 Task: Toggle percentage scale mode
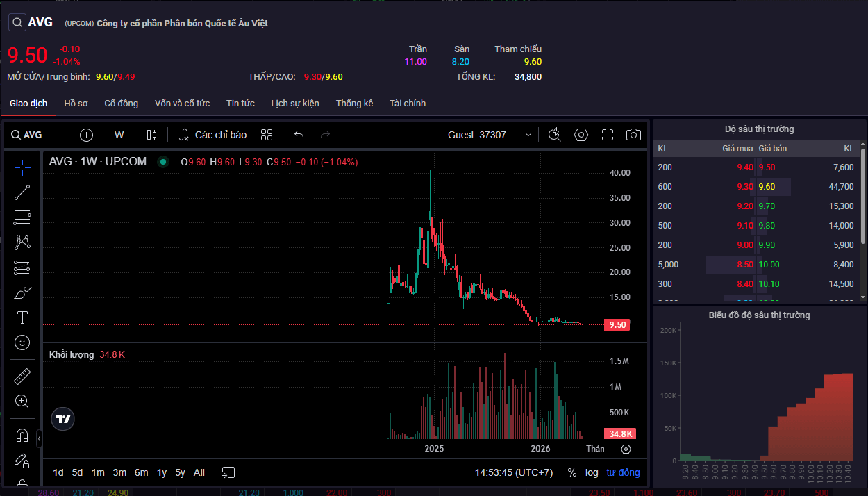point(572,472)
